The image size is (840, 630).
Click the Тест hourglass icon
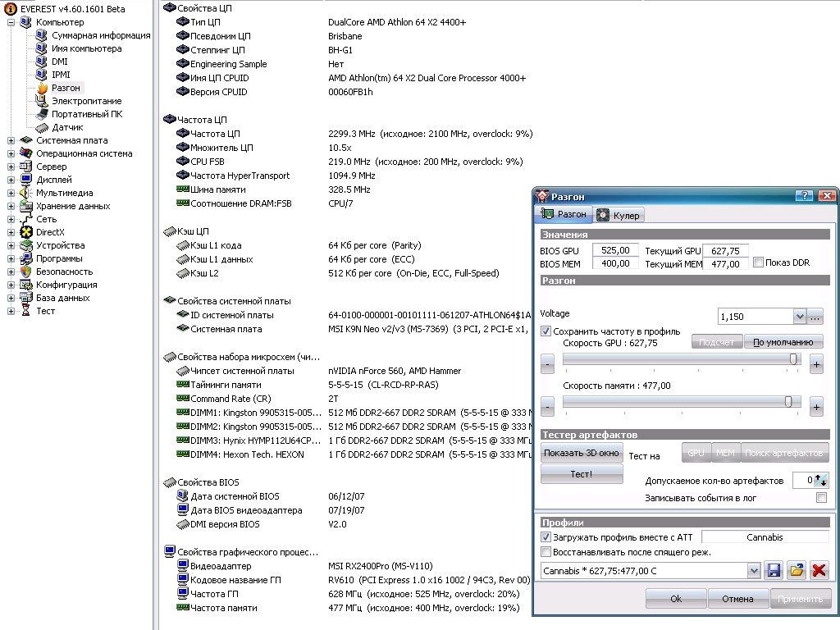click(25, 311)
